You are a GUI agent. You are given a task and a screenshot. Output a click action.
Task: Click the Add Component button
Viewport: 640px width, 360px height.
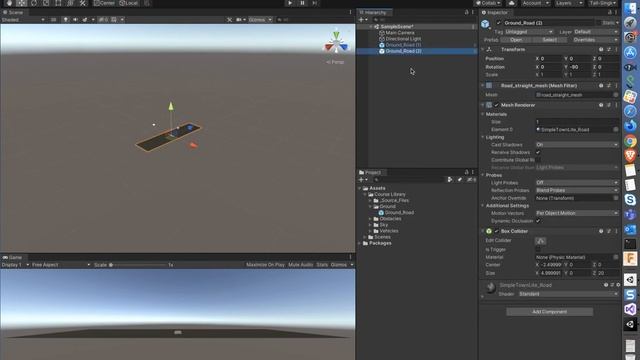[x=549, y=312]
